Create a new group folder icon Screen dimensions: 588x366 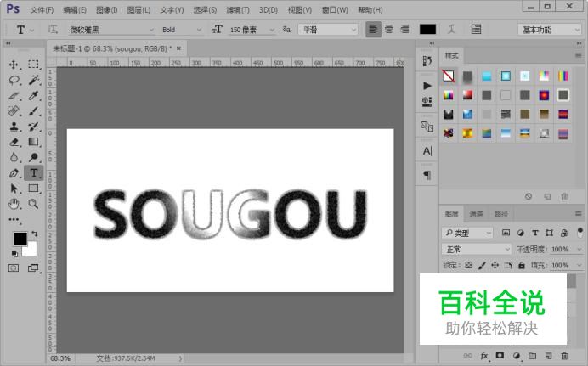(x=532, y=356)
